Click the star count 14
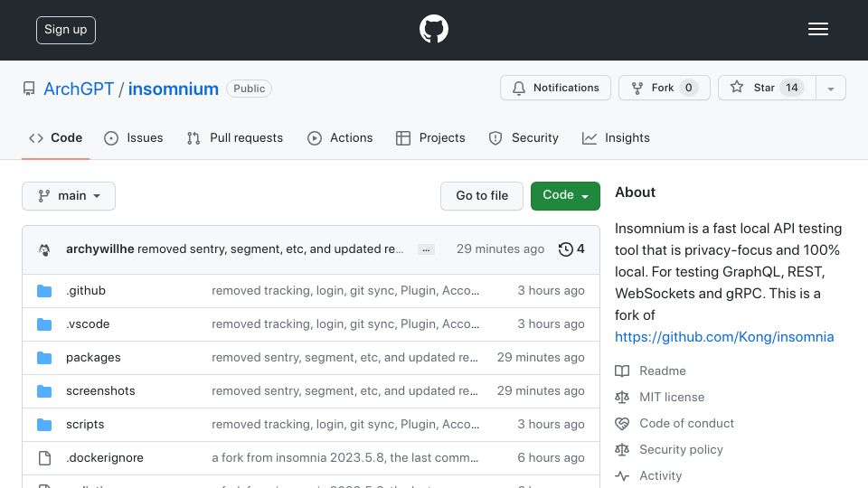 tap(792, 88)
